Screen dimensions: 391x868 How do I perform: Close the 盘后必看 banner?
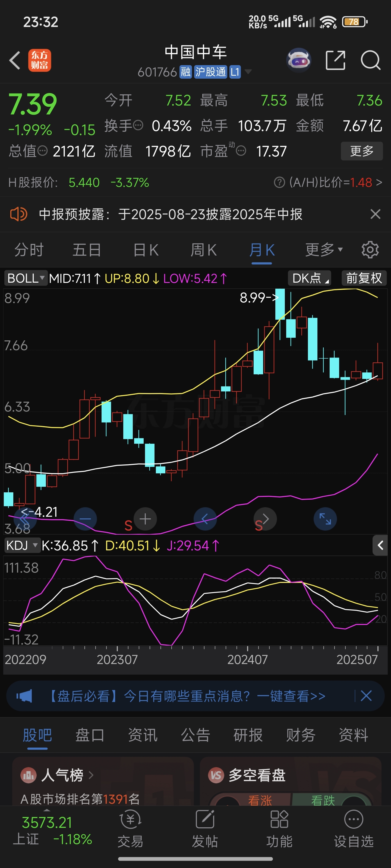(x=366, y=696)
